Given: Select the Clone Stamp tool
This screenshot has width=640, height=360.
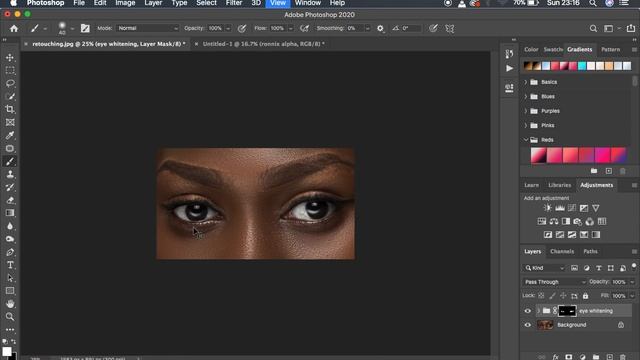Looking at the screenshot, I should [x=10, y=174].
